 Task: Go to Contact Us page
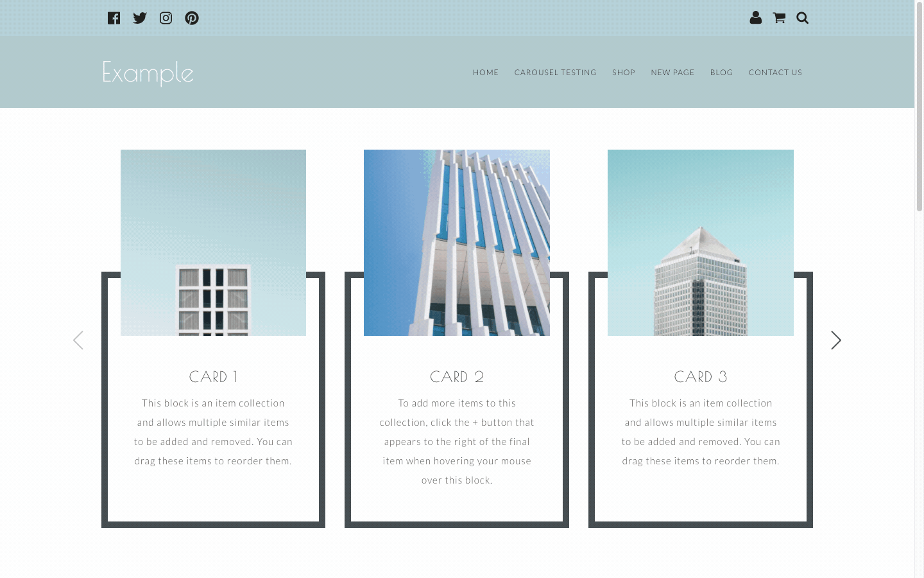tap(775, 73)
